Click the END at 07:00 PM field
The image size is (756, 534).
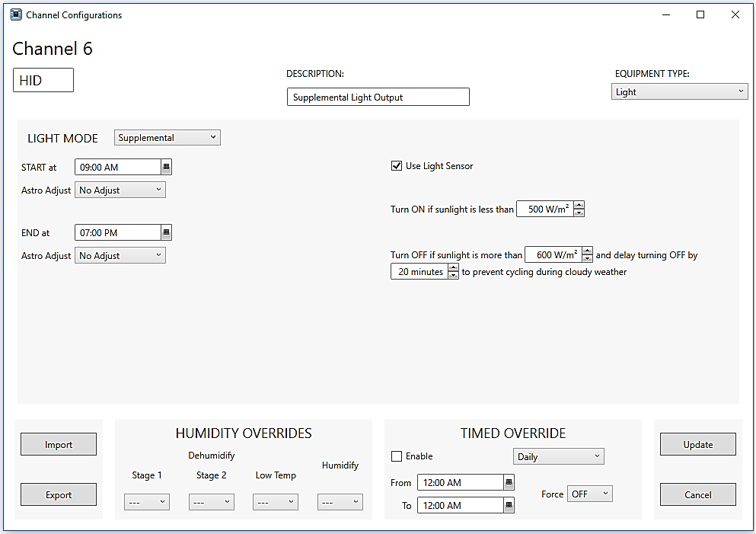118,232
